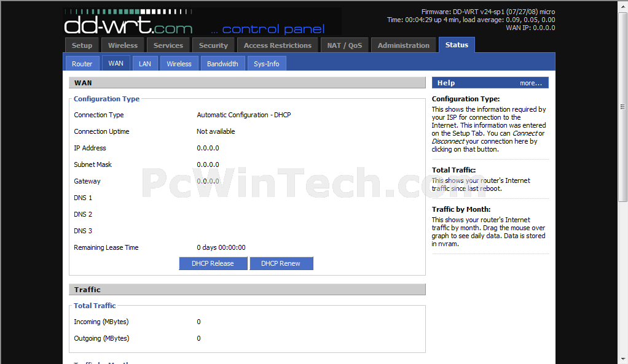The width and height of the screenshot is (628, 364).
Task: Click the 'WAN IP: 0.0.0.0' header text
Action: coord(530,28)
